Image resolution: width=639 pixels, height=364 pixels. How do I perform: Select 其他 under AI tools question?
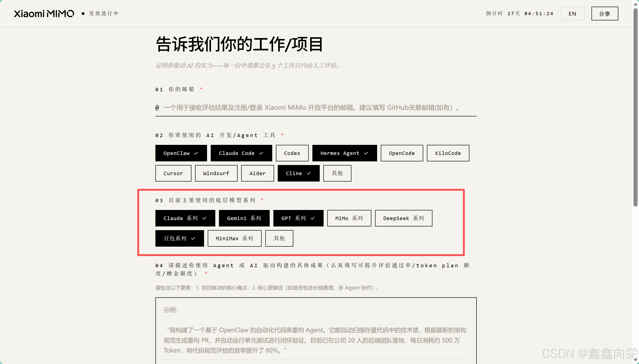click(337, 173)
